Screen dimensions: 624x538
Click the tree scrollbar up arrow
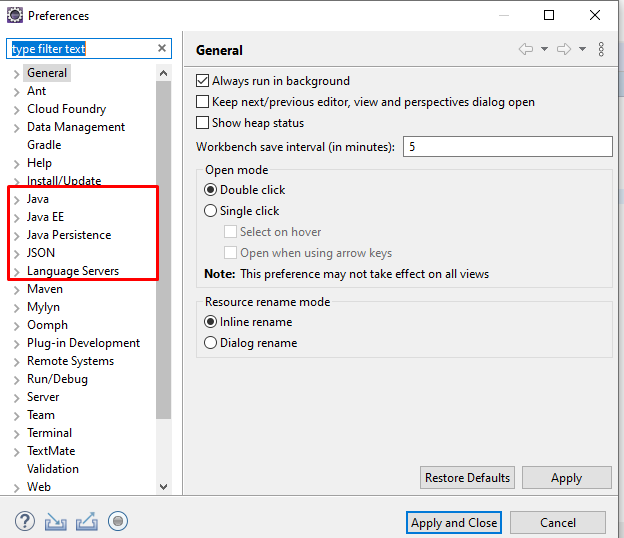click(x=163, y=73)
